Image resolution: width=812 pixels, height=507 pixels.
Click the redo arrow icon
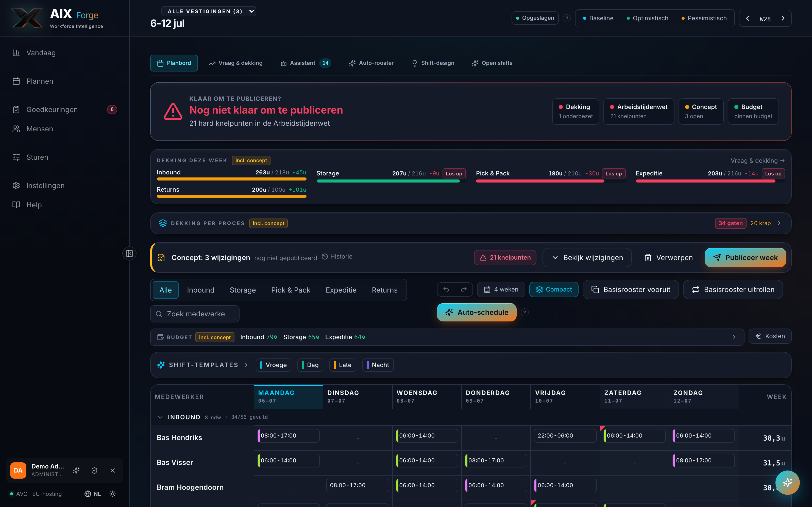464,289
